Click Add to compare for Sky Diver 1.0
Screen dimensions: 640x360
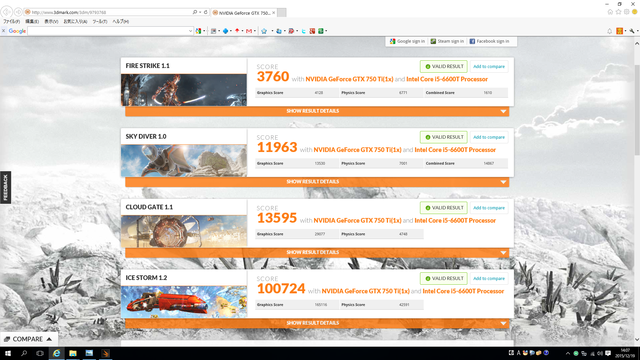pos(489,137)
